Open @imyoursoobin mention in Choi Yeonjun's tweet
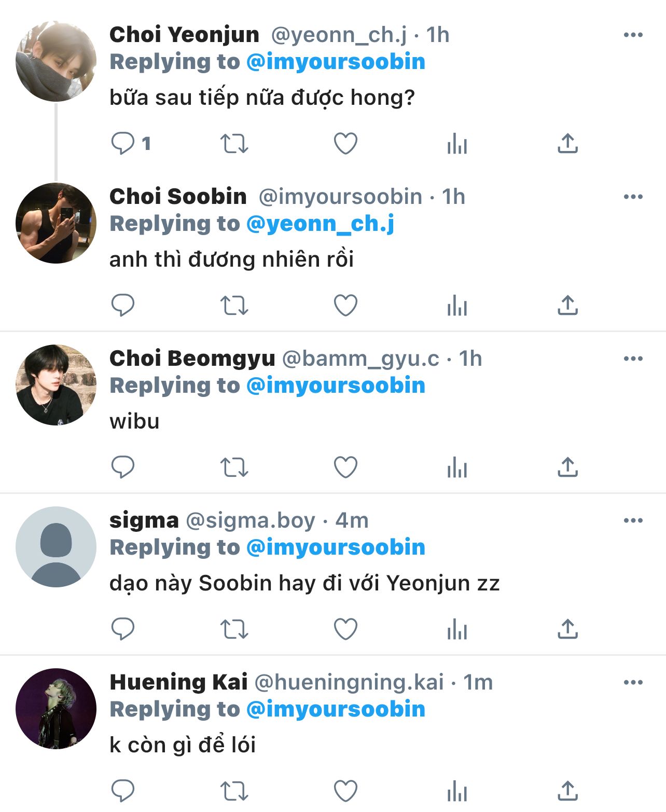Image resolution: width=666 pixels, height=812 pixels. [336, 62]
